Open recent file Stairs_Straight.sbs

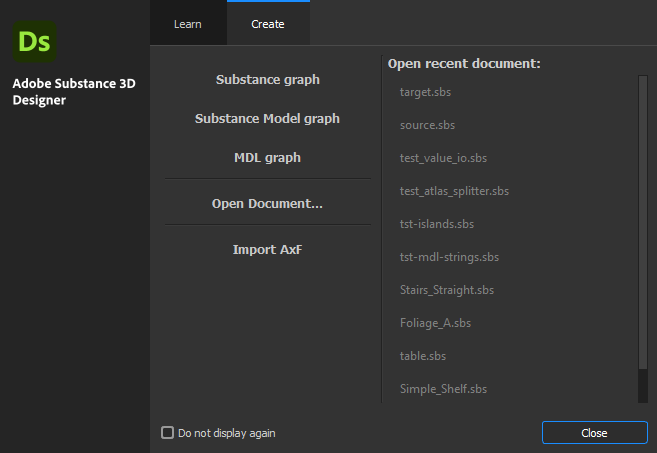pos(447,290)
